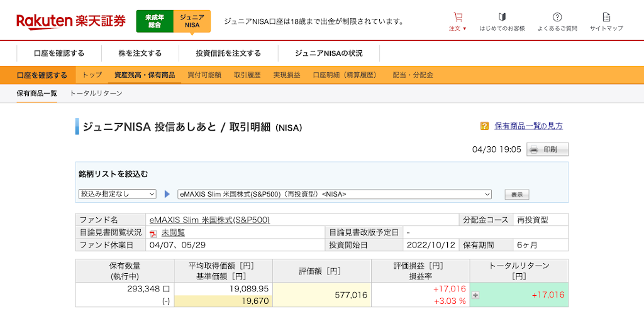Open トータルリターン sub-tab
644x314 pixels.
(96, 94)
